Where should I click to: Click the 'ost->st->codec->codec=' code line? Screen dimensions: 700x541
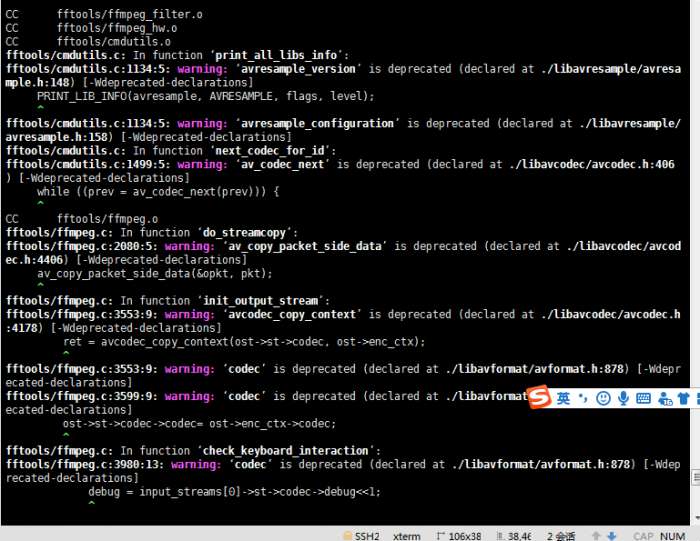coord(199,423)
